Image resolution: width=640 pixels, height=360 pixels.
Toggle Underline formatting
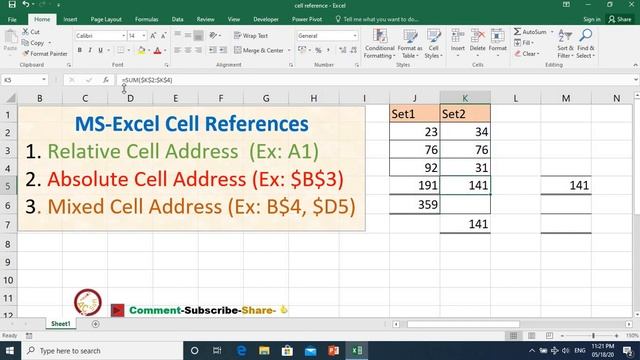tap(100, 50)
